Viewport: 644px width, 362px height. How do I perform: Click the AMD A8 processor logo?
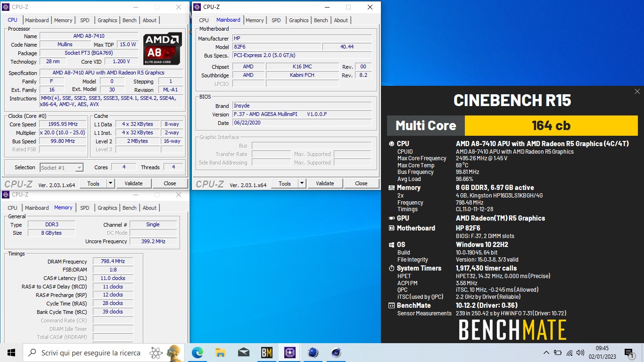click(x=163, y=49)
